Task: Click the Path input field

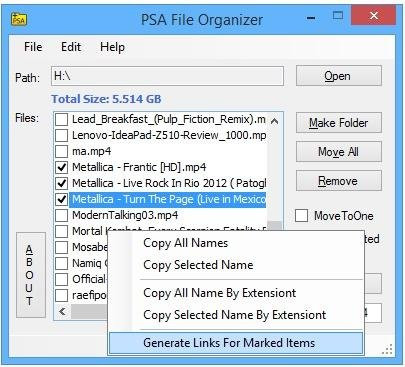Action: pos(167,76)
